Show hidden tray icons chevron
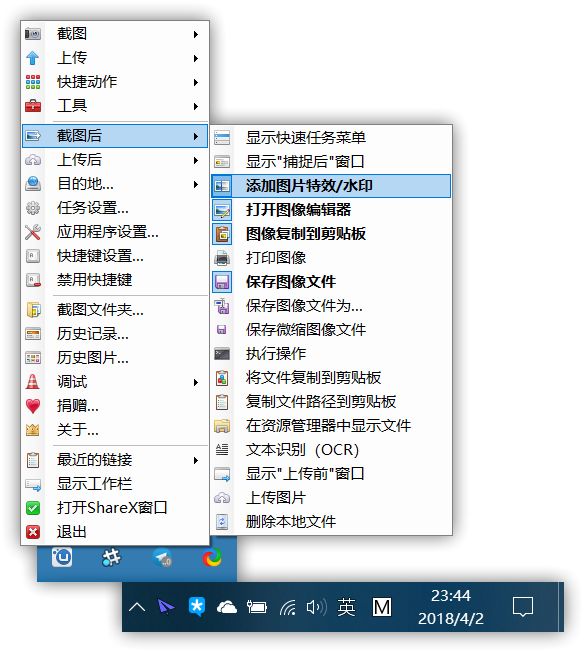Image resolution: width=584 pixels, height=652 pixels. point(137,608)
